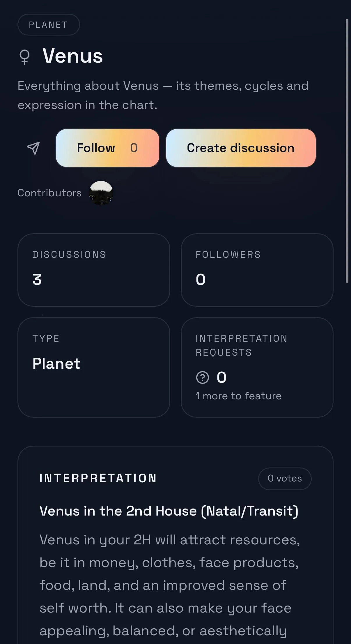Viewport: 351px width, 644px height.
Task: Click the interpretation body paragraph
Action: 170,585
